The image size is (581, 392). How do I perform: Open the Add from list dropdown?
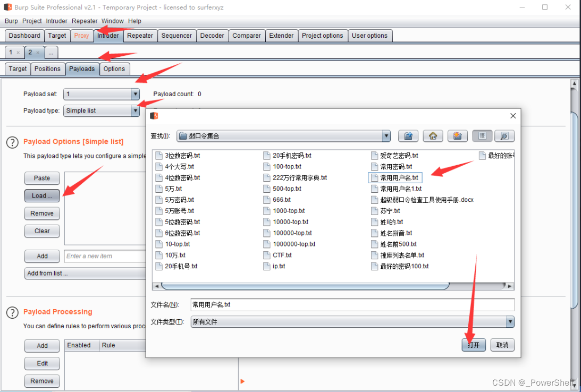86,273
